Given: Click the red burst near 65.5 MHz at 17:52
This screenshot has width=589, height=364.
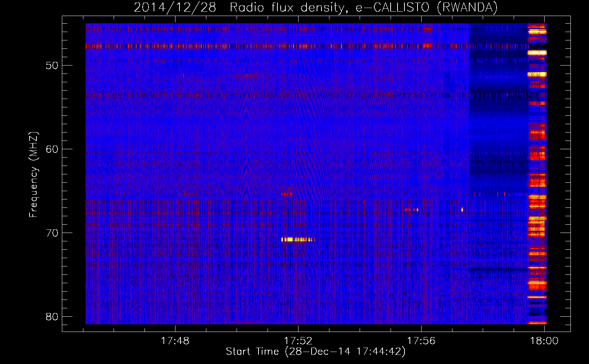Looking at the screenshot, I should (287, 194).
